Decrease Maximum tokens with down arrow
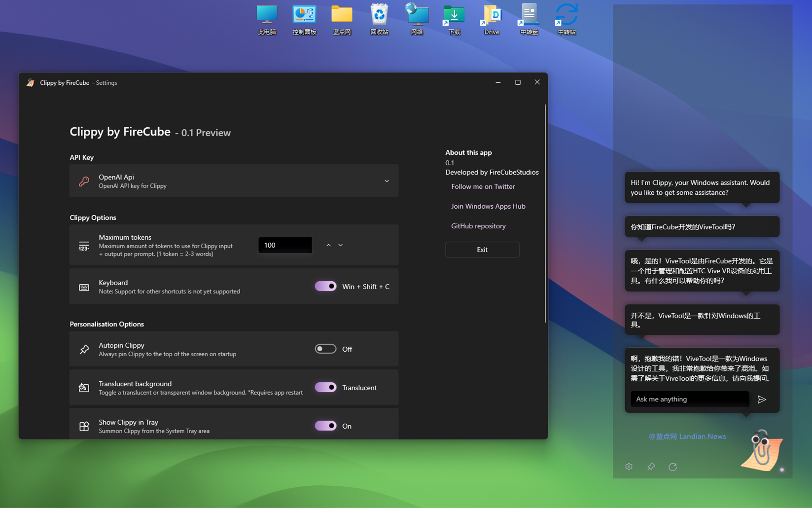The image size is (812, 508). pyautogui.click(x=340, y=245)
